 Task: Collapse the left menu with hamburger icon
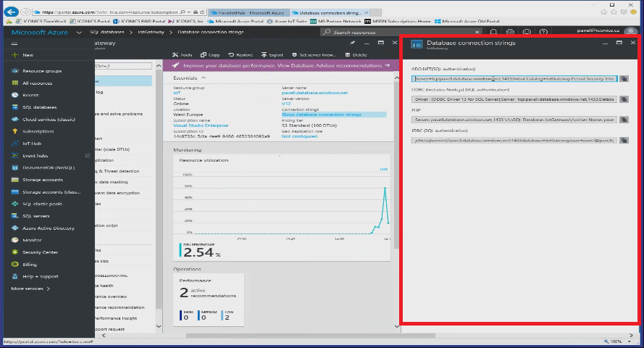tap(13, 43)
